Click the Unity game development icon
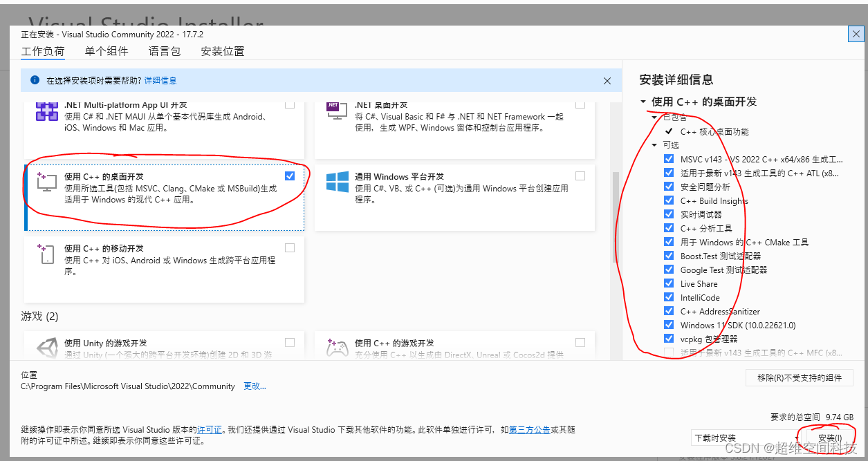 (47, 347)
